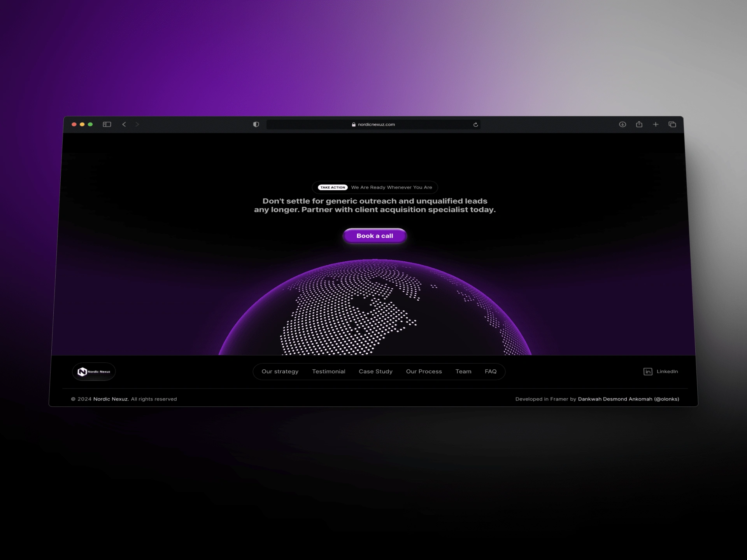Go to Testimonial section link
The image size is (747, 560).
click(x=328, y=371)
